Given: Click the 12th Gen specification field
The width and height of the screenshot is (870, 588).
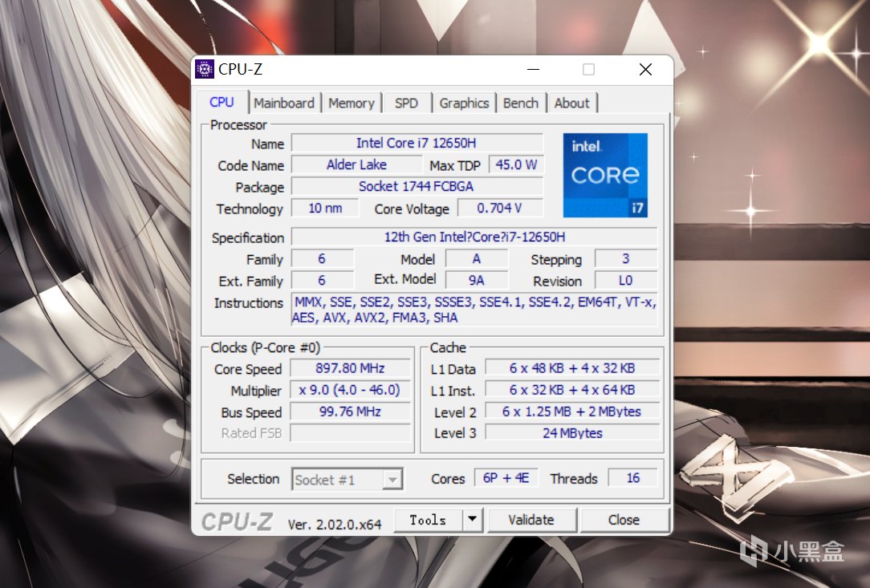Looking at the screenshot, I should [x=474, y=237].
